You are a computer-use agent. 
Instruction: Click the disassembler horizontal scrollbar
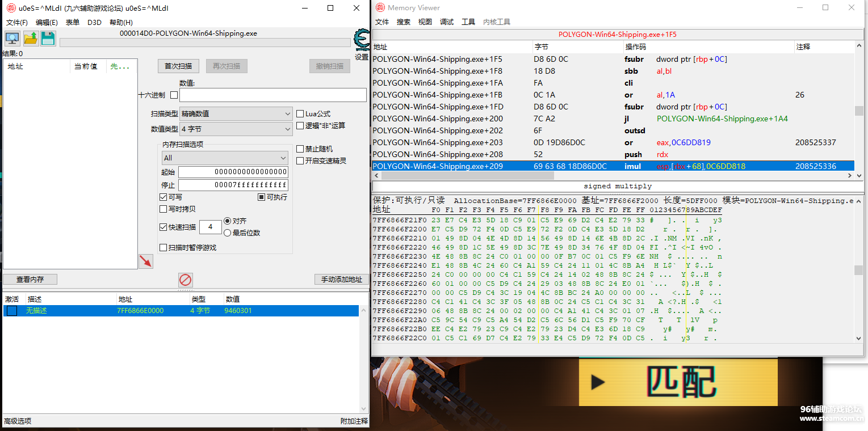coord(466,176)
